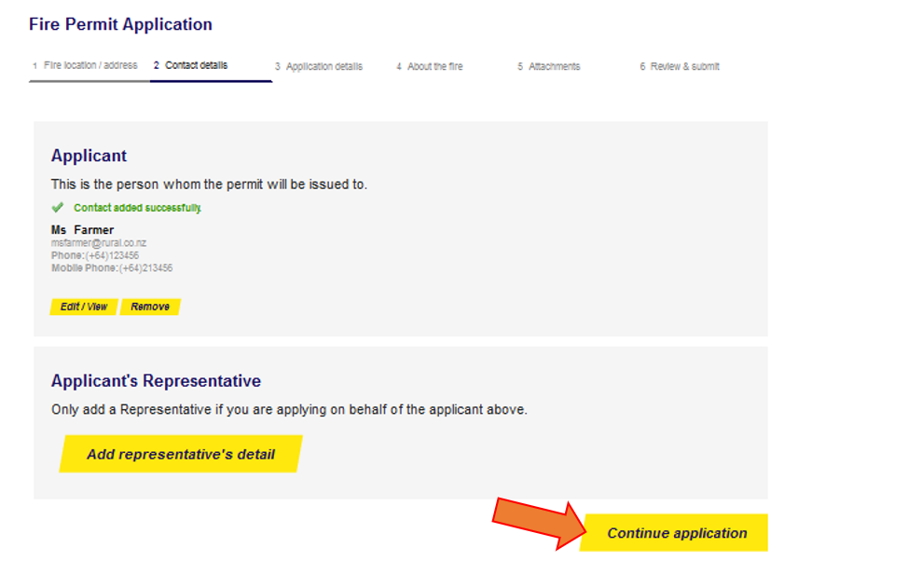
Task: Open the Review & submit step
Action: pos(680,66)
